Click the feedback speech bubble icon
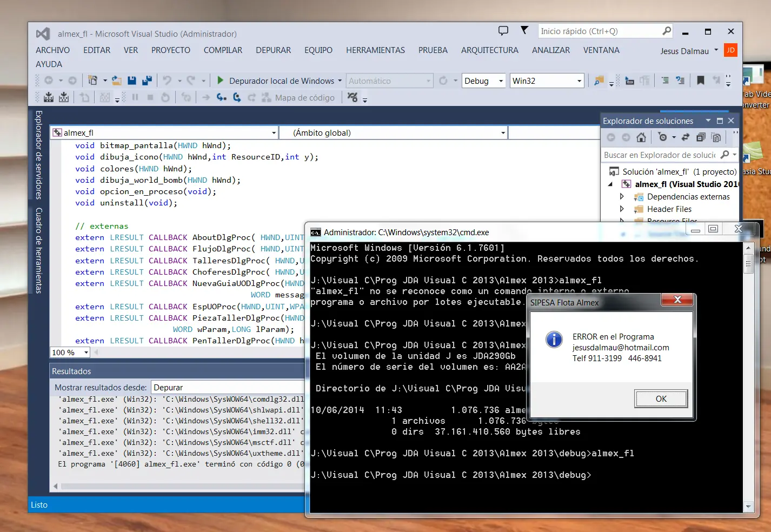 tap(503, 31)
